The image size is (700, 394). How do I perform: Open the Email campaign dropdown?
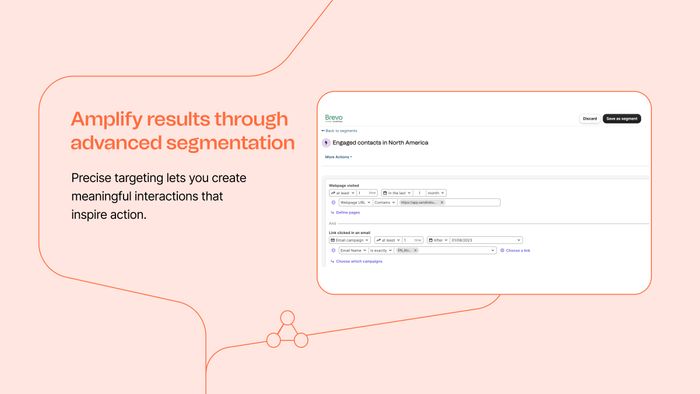350,240
